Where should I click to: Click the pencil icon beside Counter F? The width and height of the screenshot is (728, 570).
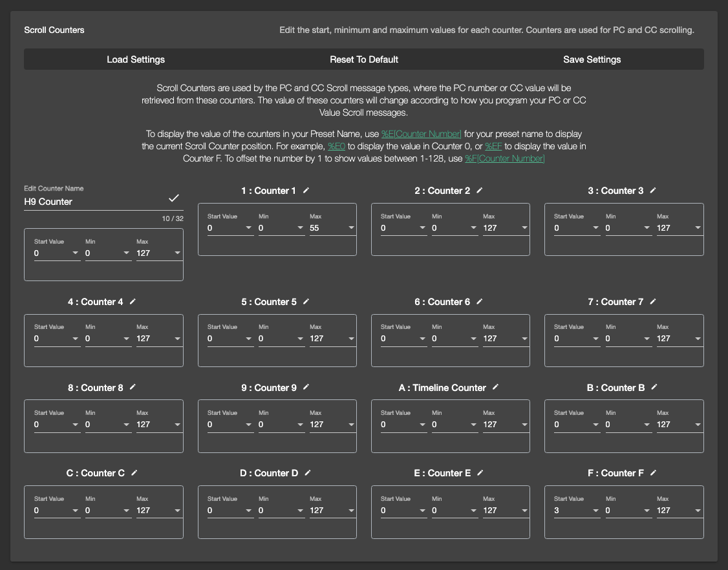click(653, 472)
